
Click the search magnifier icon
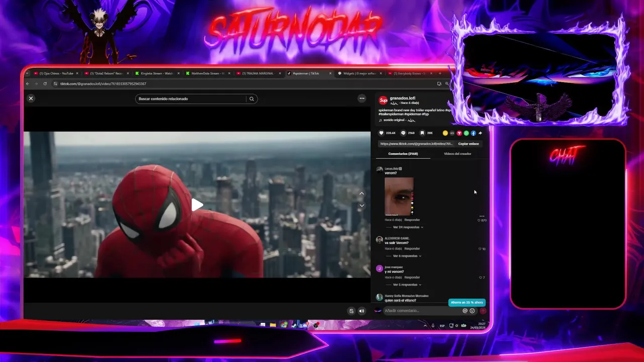click(252, 99)
